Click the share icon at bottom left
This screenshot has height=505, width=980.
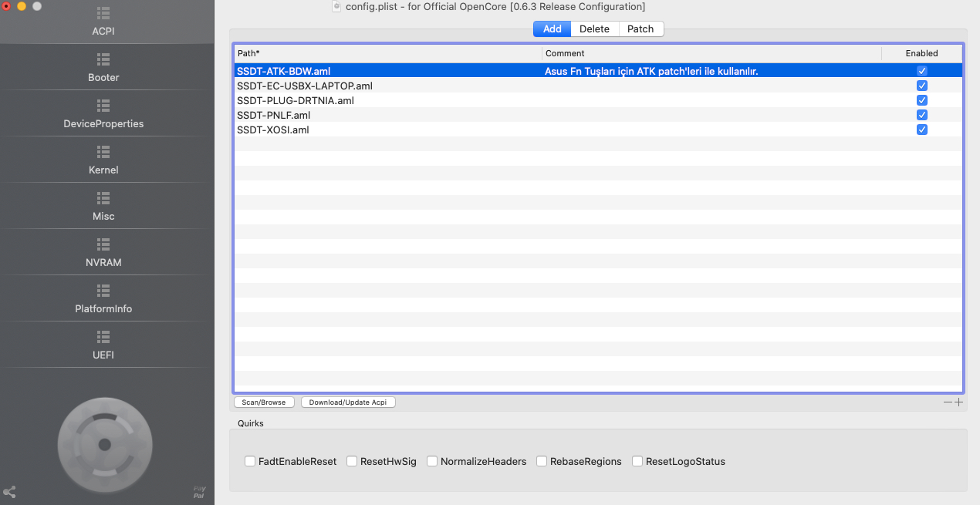[10, 491]
